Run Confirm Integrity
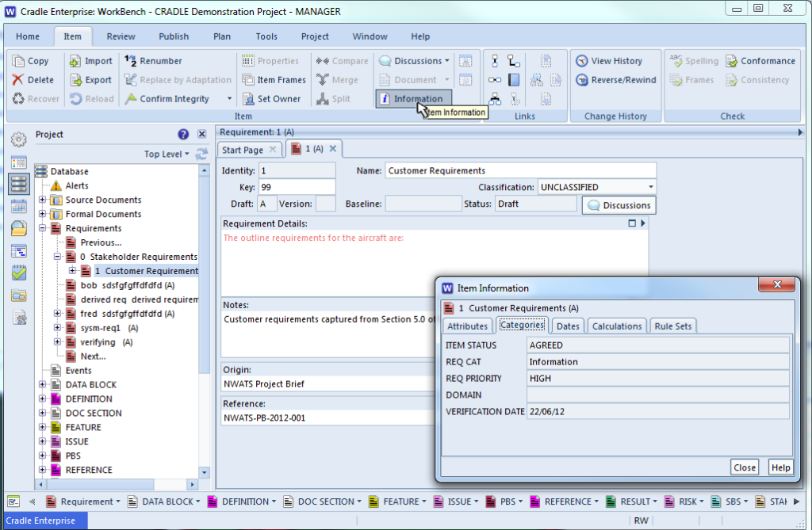The width and height of the screenshot is (812, 530). pyautogui.click(x=167, y=99)
